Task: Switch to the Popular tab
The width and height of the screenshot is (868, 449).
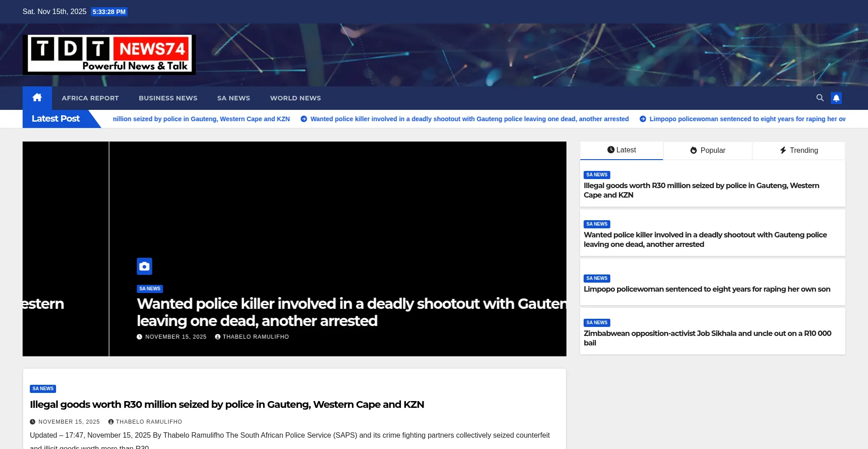Action: (708, 151)
